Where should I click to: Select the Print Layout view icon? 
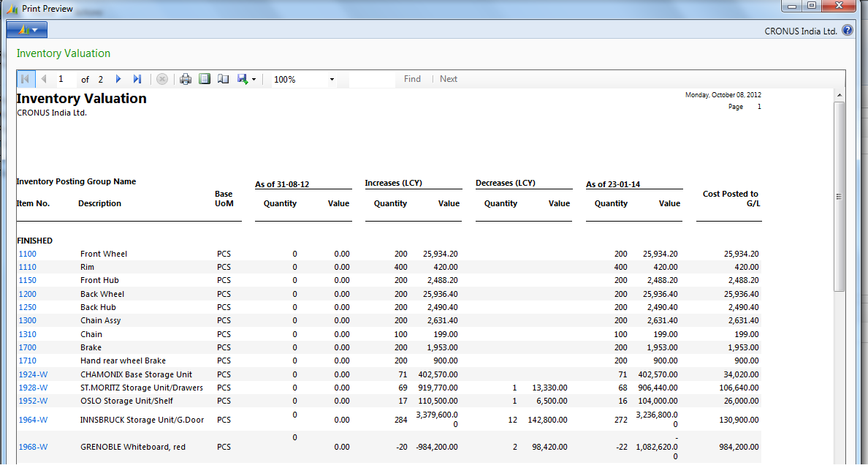coord(205,78)
